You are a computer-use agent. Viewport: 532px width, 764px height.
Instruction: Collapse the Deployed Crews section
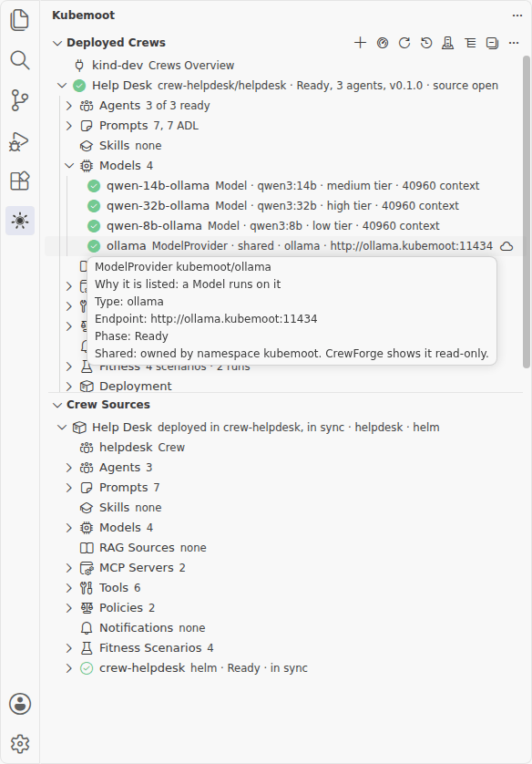click(x=57, y=43)
